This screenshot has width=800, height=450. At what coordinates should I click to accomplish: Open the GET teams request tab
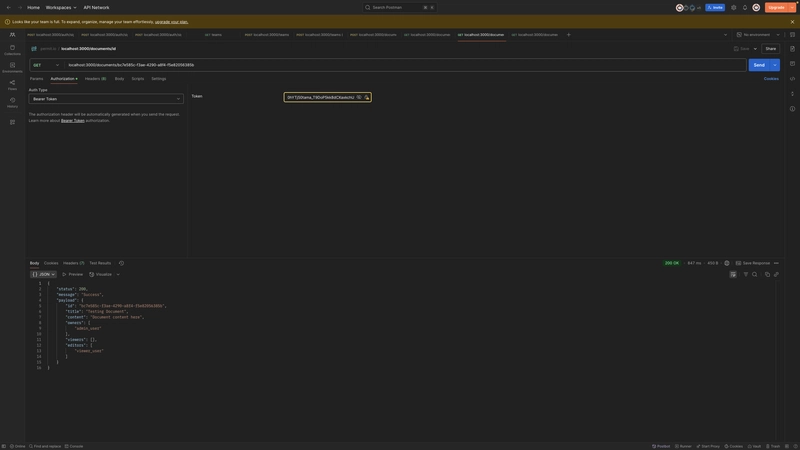[213, 35]
